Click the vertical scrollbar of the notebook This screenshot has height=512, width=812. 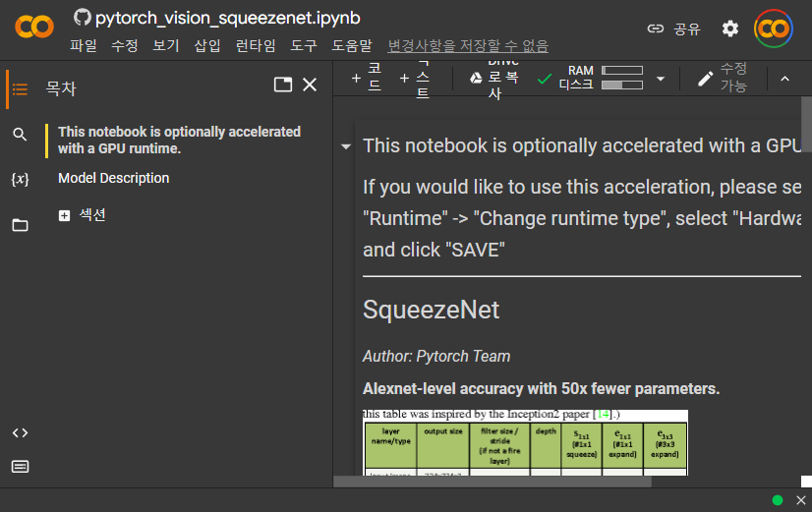coord(806,124)
